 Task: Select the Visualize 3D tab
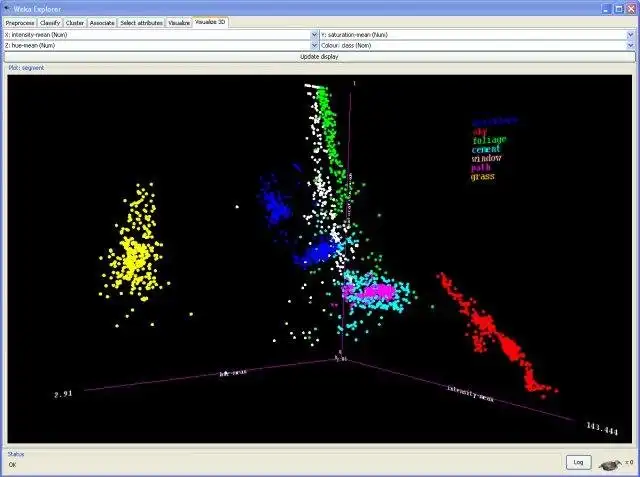click(x=210, y=22)
